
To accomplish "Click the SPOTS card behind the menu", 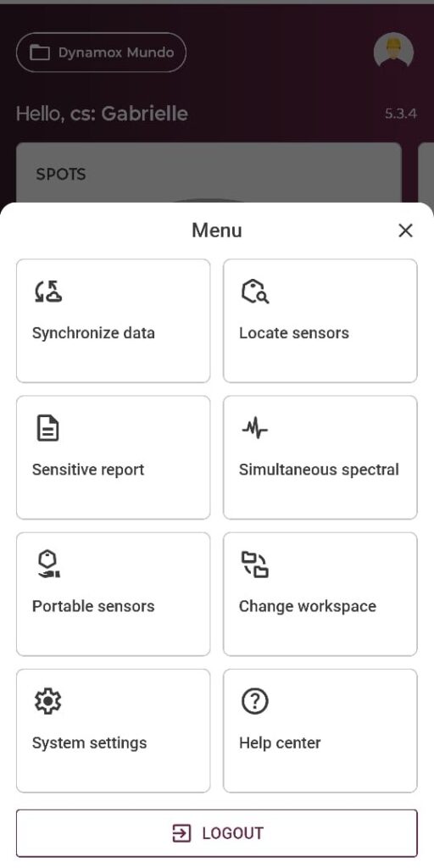I will pos(209,173).
